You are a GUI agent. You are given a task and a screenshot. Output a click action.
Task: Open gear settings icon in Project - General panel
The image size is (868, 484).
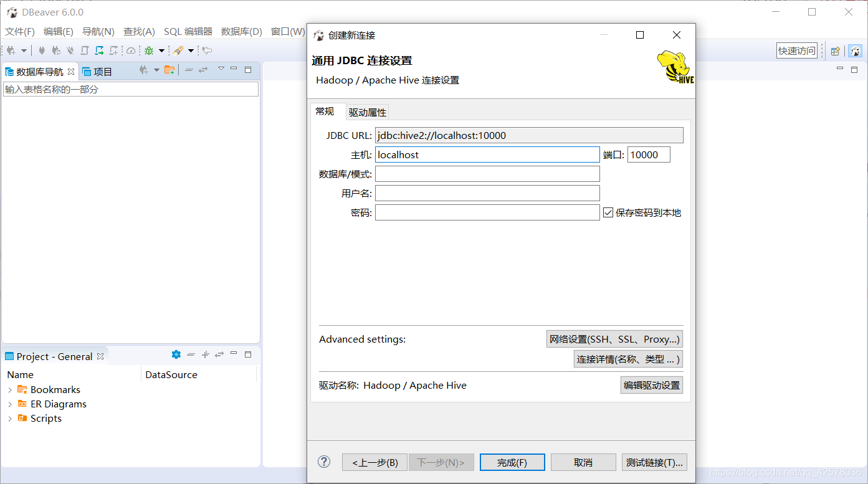[x=176, y=354]
